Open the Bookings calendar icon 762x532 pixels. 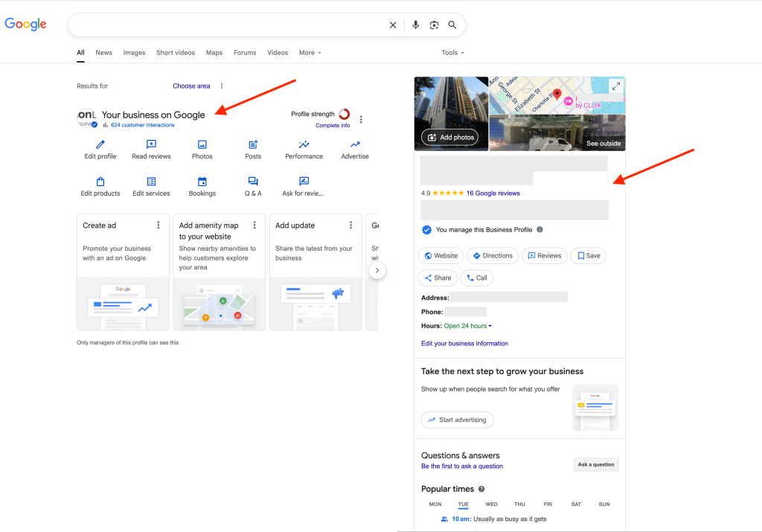tap(202, 182)
